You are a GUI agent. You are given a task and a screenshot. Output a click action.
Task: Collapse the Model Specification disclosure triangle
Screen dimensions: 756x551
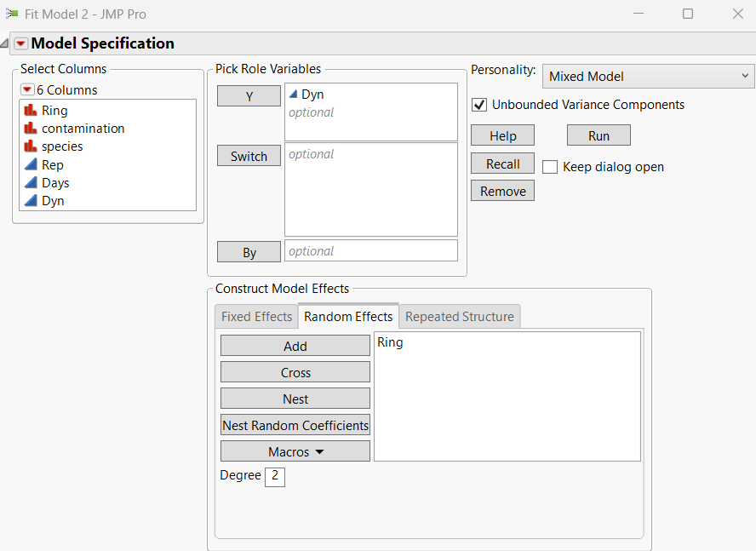[x=5, y=43]
